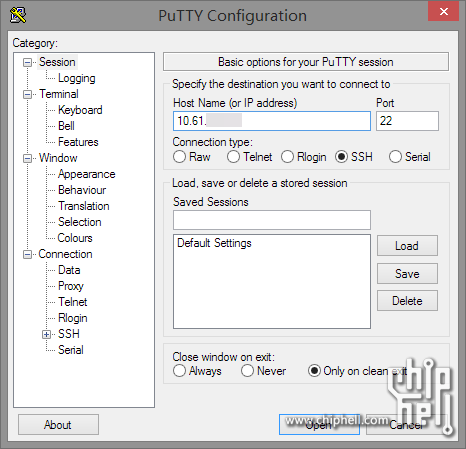The width and height of the screenshot is (466, 449).
Task: Select Serial connection type
Action: click(x=395, y=157)
